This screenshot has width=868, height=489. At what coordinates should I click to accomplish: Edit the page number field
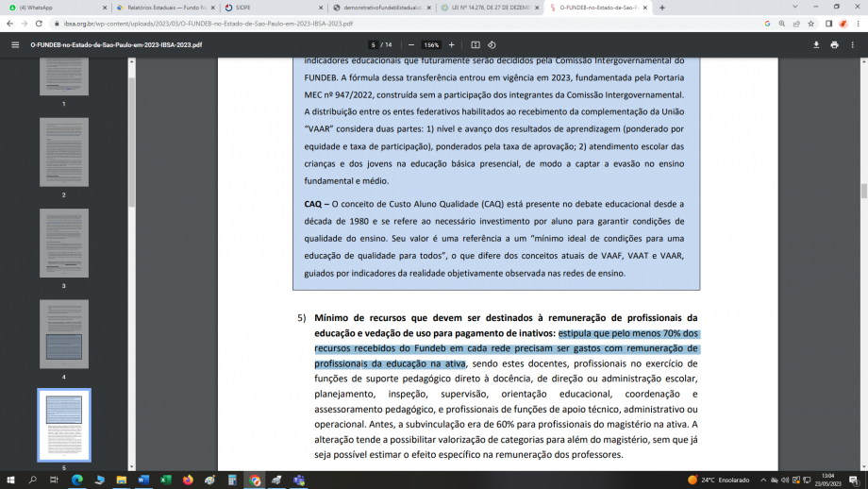tap(373, 45)
